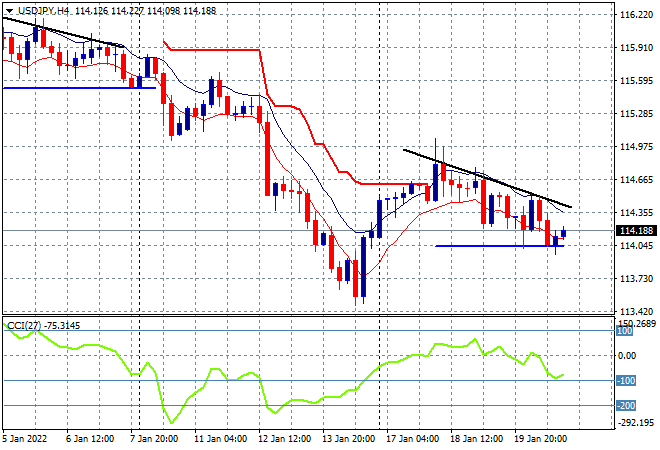Select the blue support line near 114.045
The image size is (660, 450).
coord(499,246)
